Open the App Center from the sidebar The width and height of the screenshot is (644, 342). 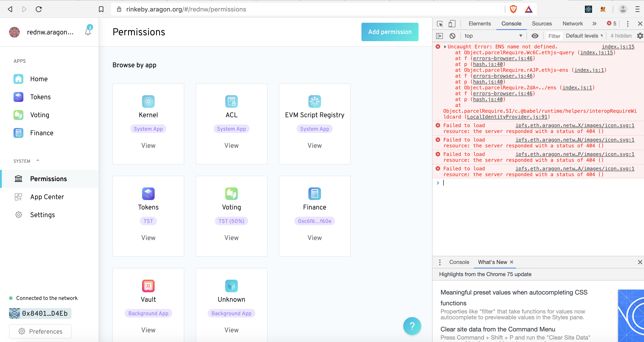pyautogui.click(x=47, y=197)
